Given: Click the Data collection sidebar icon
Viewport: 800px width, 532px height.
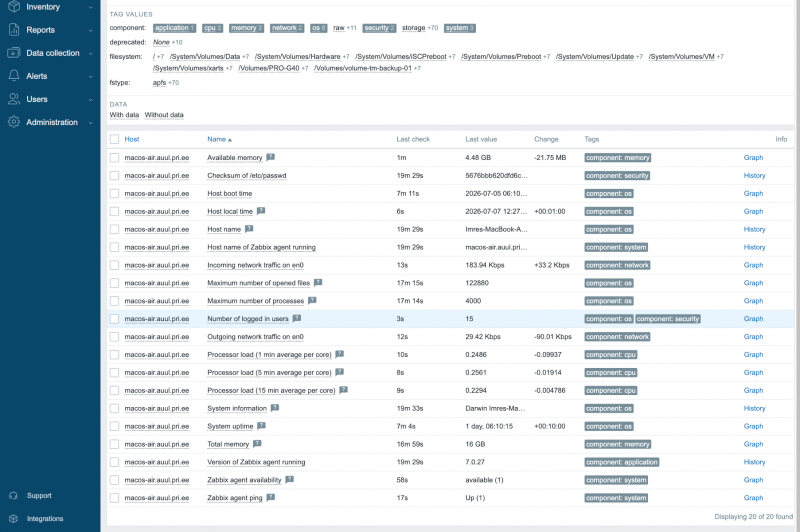Looking at the screenshot, I should pos(14,53).
